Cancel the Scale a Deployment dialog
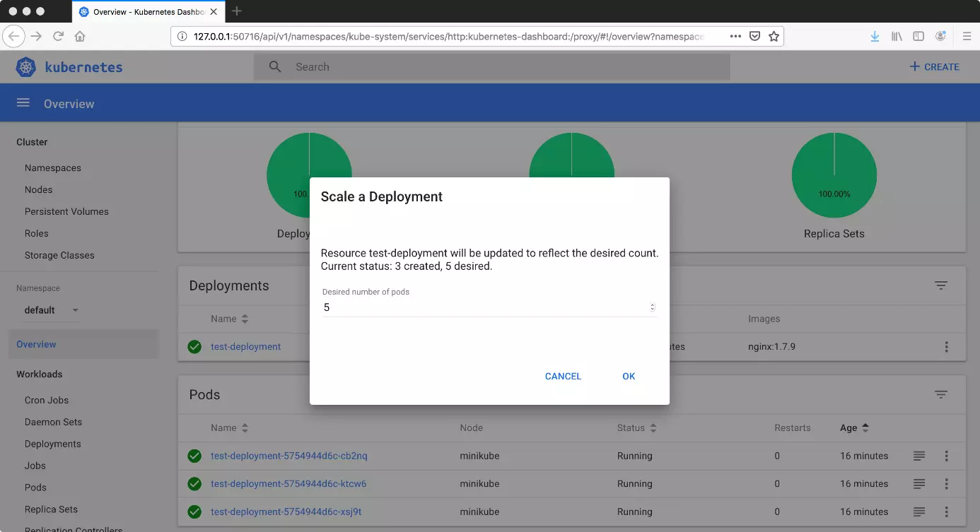980x532 pixels. click(x=563, y=377)
